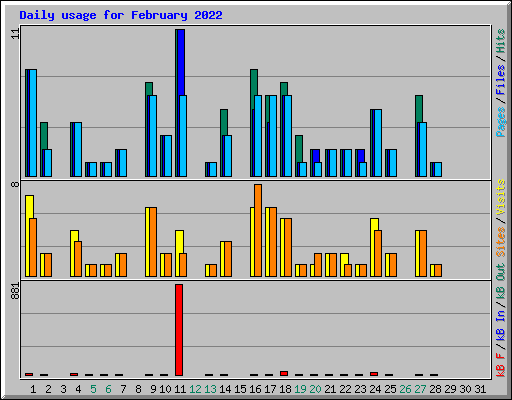Click the day label "25" on the x-axis

click(390, 389)
